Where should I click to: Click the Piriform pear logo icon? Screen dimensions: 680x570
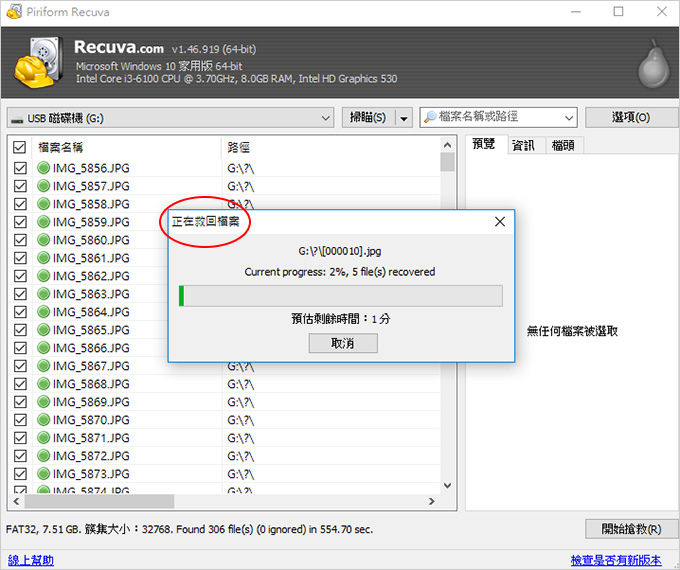[x=654, y=63]
